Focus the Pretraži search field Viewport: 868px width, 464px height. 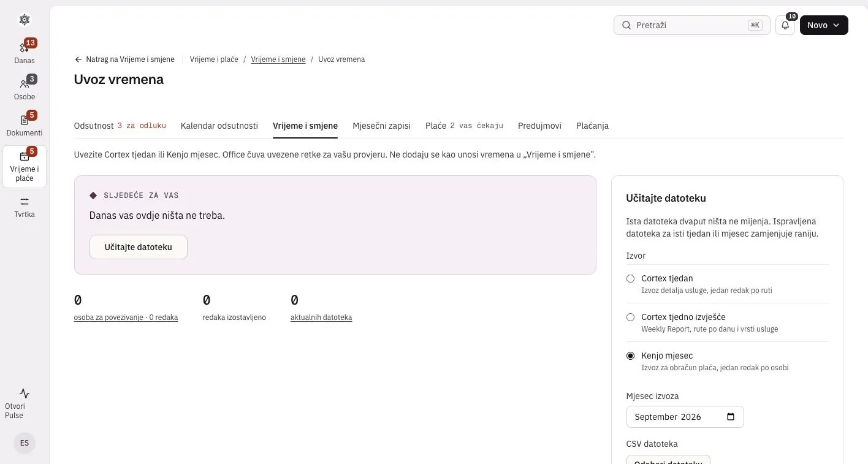coord(692,25)
